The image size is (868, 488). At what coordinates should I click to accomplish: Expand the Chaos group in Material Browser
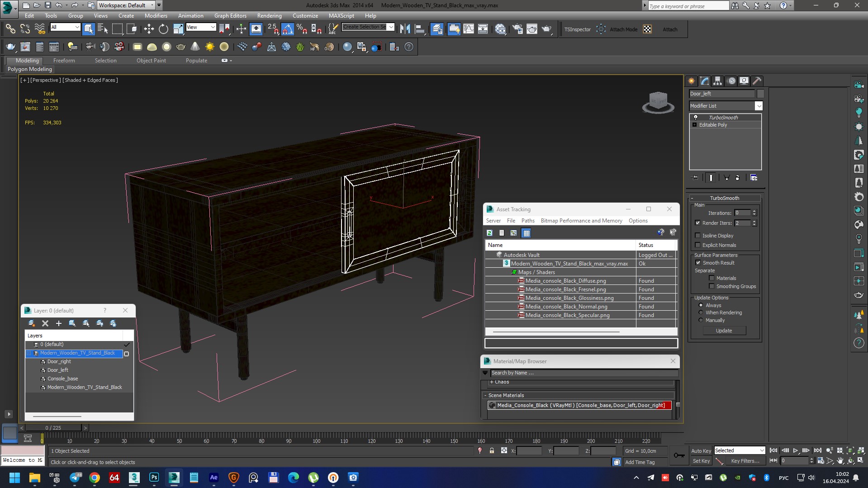(x=492, y=382)
